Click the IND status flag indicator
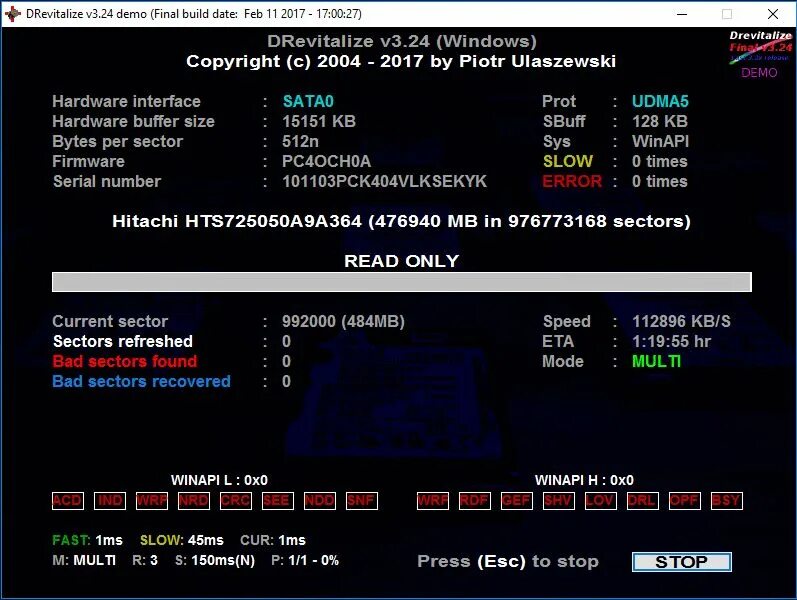 pos(110,501)
